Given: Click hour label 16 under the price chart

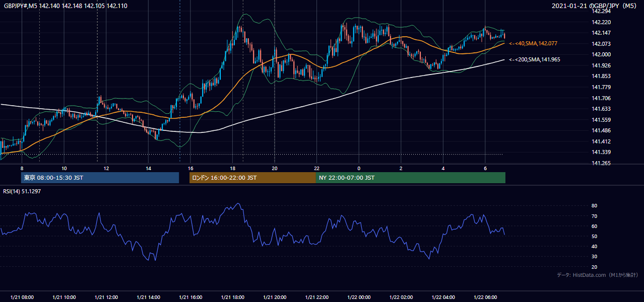Looking at the screenshot, I should [190, 169].
